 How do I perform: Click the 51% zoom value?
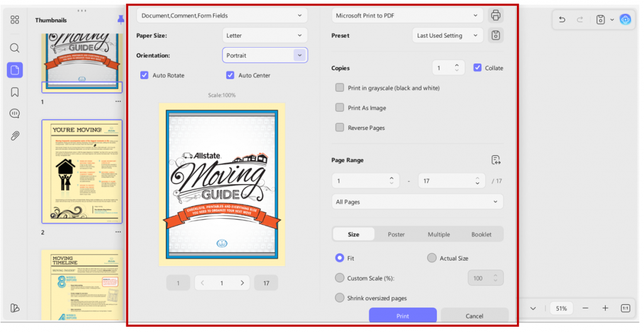coord(561,308)
